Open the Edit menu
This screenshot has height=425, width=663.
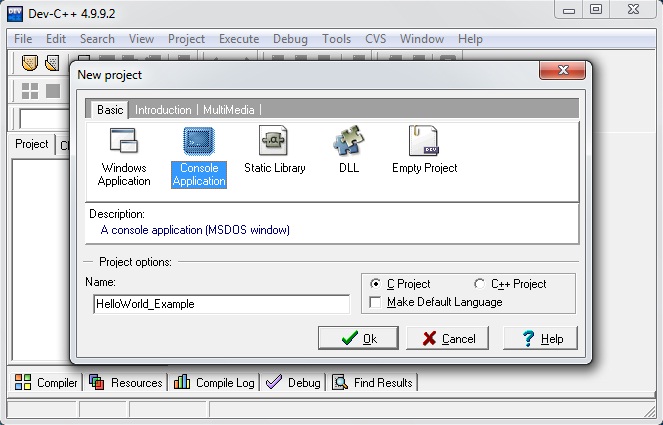pos(56,39)
